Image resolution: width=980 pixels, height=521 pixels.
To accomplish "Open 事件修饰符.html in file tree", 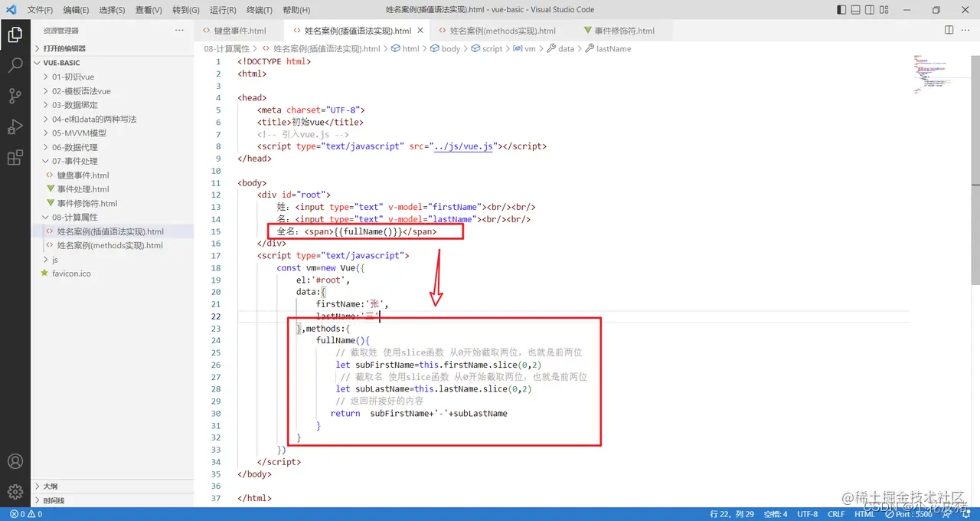I will point(113,203).
